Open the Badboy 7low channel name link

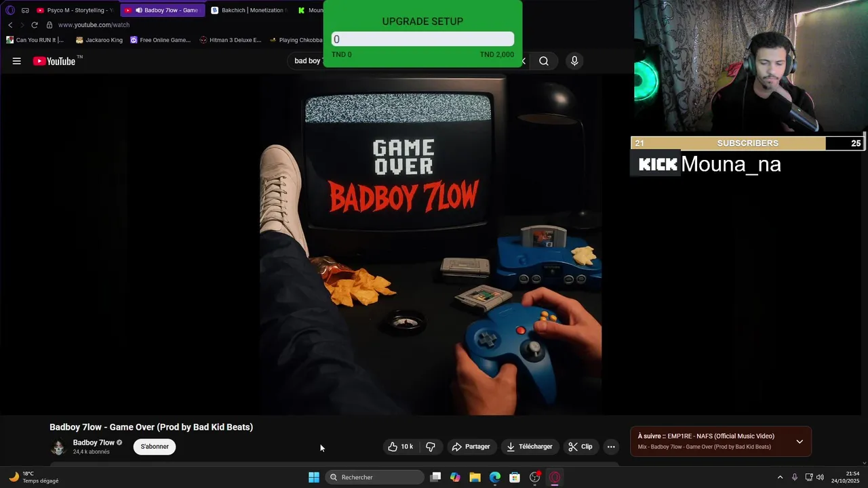[94, 443]
